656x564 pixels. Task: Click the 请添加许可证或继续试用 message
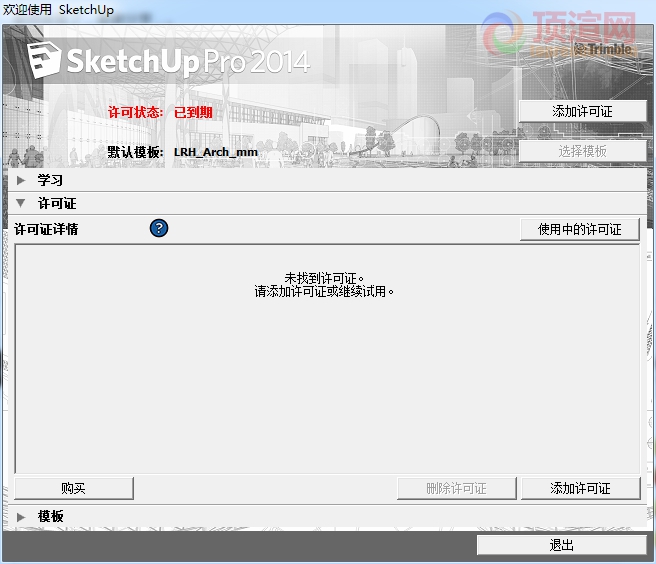(x=324, y=291)
